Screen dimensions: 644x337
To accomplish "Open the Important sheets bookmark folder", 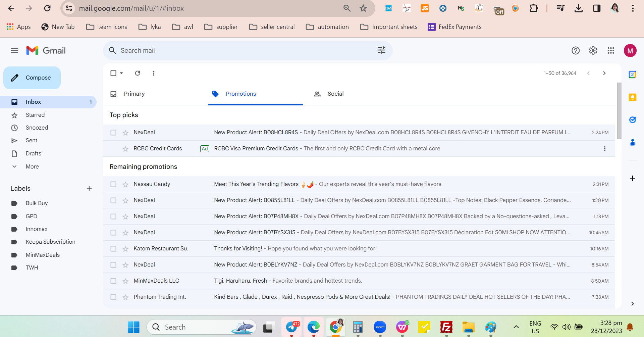I will [389, 27].
